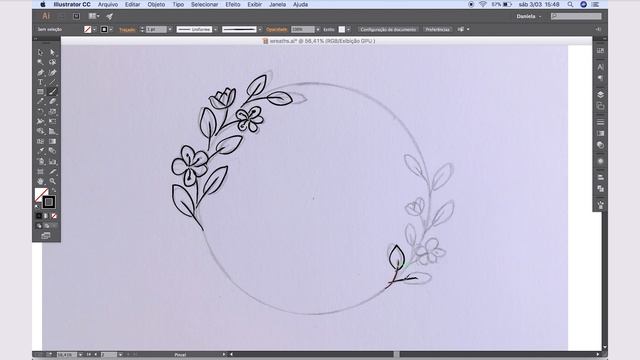Select the Zoom magnifier tool

[52, 181]
